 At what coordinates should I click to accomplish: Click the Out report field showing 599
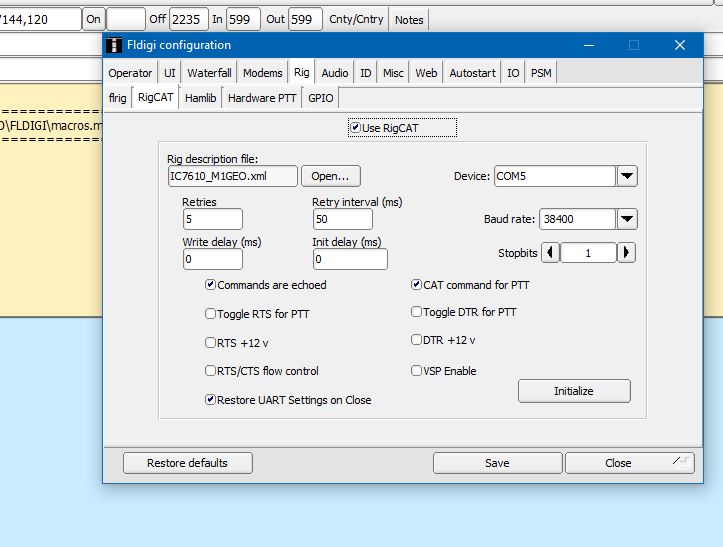point(305,19)
